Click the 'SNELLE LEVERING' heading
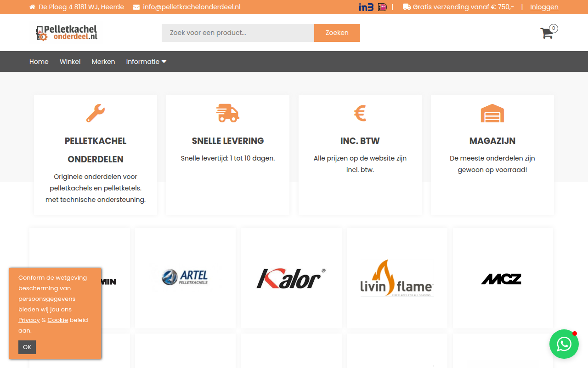 pyautogui.click(x=228, y=141)
